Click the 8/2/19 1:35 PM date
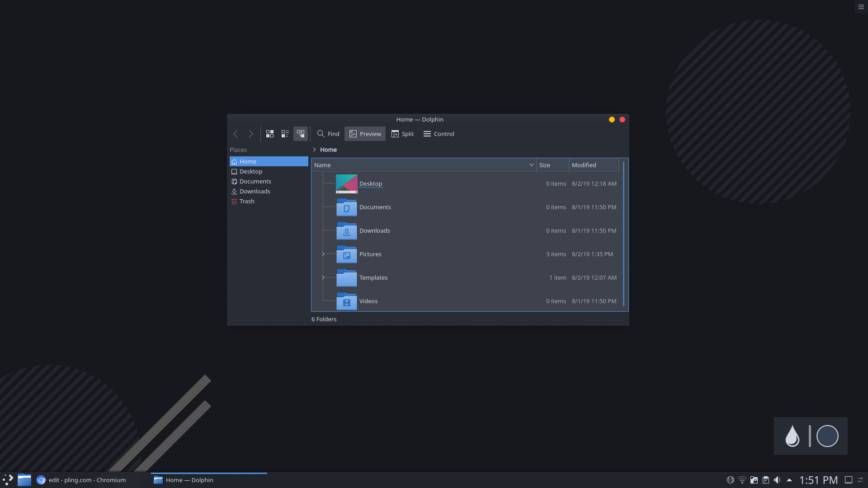Image resolution: width=868 pixels, height=488 pixels. (592, 254)
